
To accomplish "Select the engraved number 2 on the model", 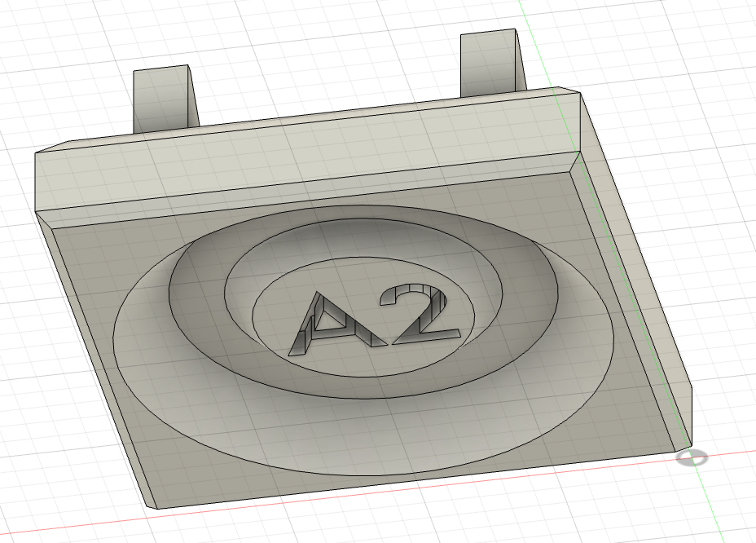I will (420, 314).
